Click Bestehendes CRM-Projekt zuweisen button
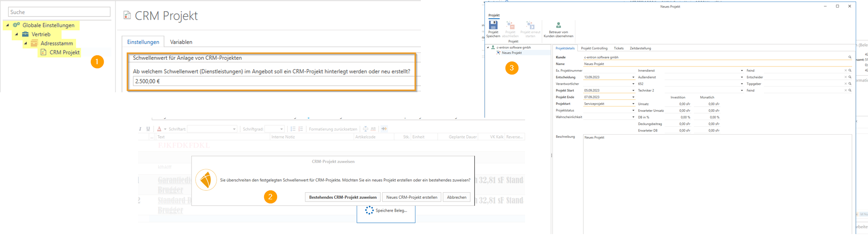The width and height of the screenshot is (868, 251). tap(342, 197)
